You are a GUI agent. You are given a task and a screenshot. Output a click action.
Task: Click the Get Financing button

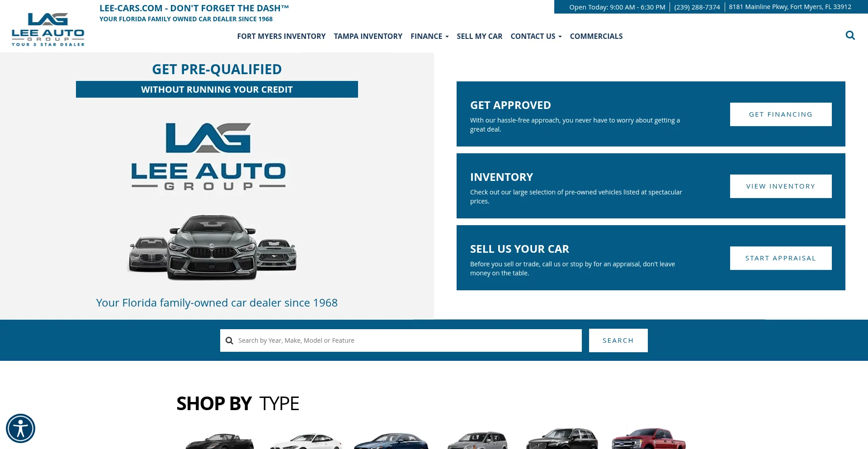[781, 114]
